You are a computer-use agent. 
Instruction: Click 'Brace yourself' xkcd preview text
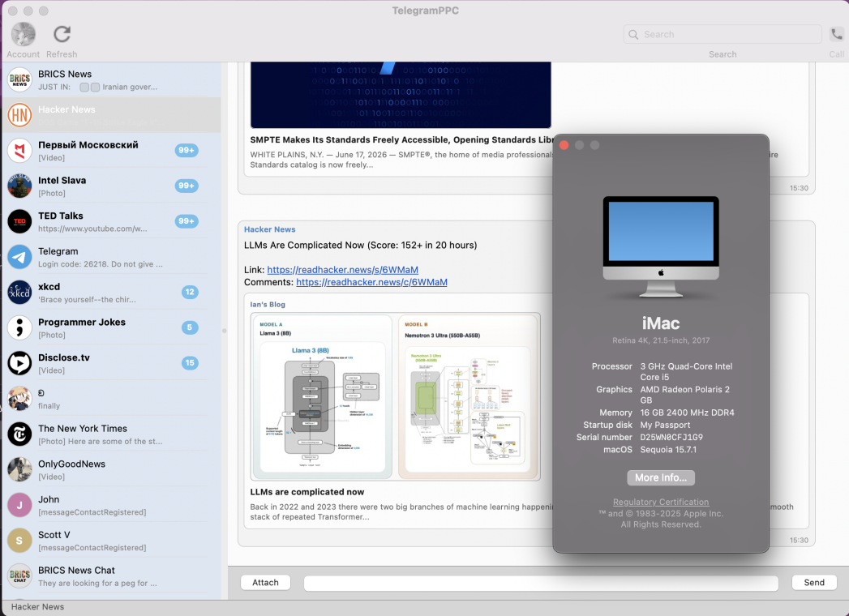(87, 299)
